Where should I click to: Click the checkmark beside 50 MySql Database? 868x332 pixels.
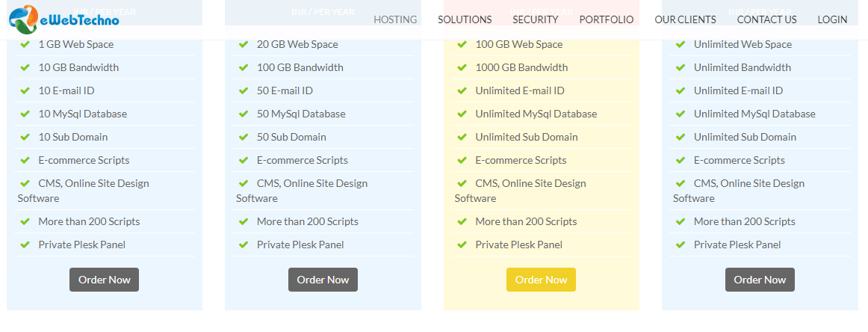pyautogui.click(x=244, y=114)
